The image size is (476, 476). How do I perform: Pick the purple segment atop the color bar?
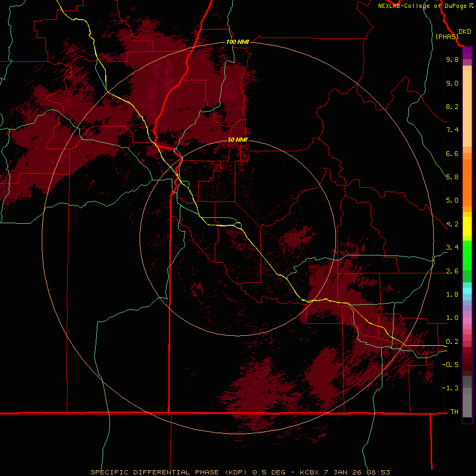click(x=467, y=53)
